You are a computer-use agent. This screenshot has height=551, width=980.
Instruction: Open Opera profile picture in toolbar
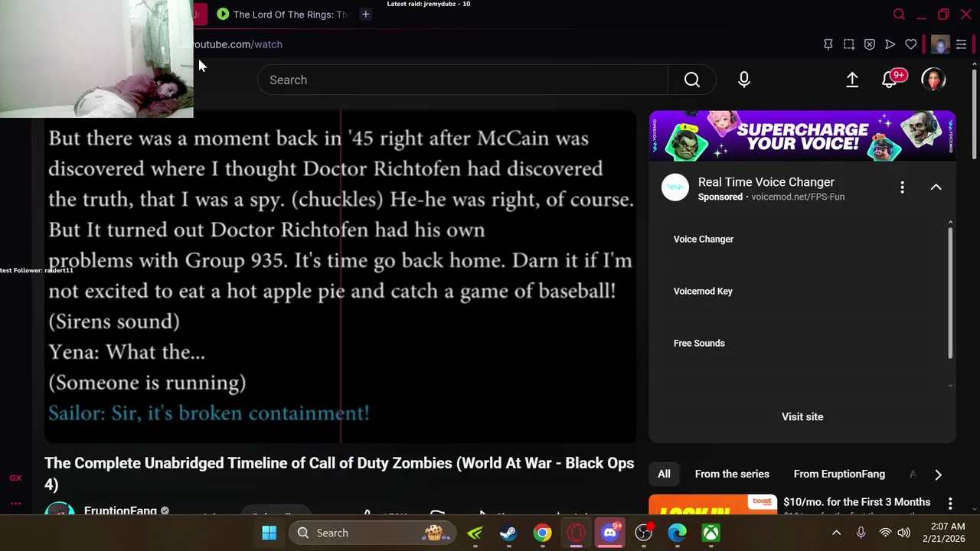[x=940, y=44]
